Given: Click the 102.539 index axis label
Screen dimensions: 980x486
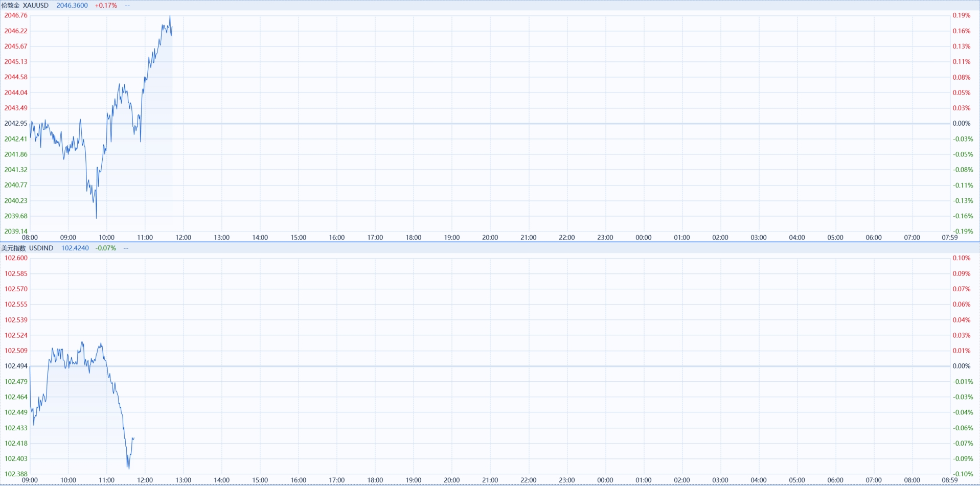Looking at the screenshot, I should coord(16,320).
